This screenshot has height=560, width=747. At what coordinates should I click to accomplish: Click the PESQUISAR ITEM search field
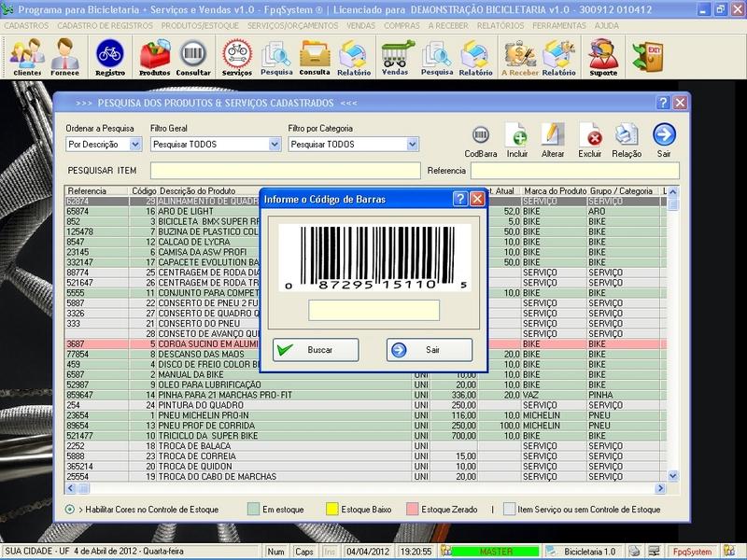286,171
